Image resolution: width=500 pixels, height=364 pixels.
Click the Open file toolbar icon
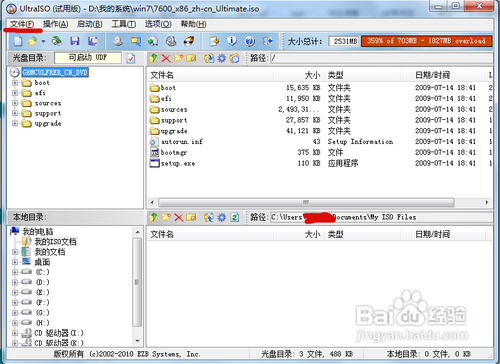click(33, 41)
